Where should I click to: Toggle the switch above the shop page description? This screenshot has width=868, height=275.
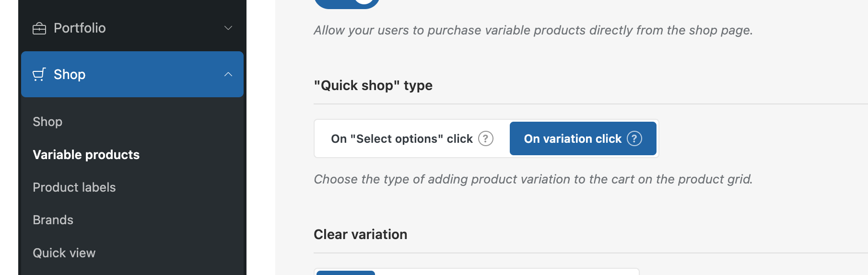click(x=347, y=3)
